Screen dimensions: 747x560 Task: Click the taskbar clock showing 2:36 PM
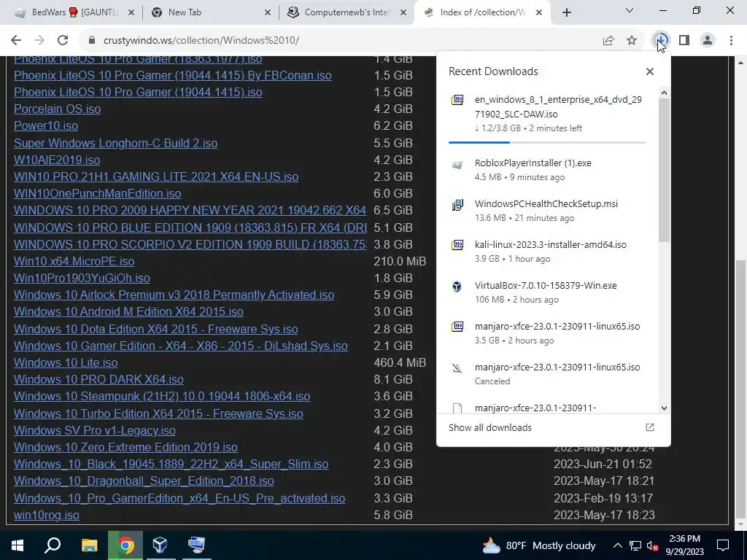click(x=684, y=545)
